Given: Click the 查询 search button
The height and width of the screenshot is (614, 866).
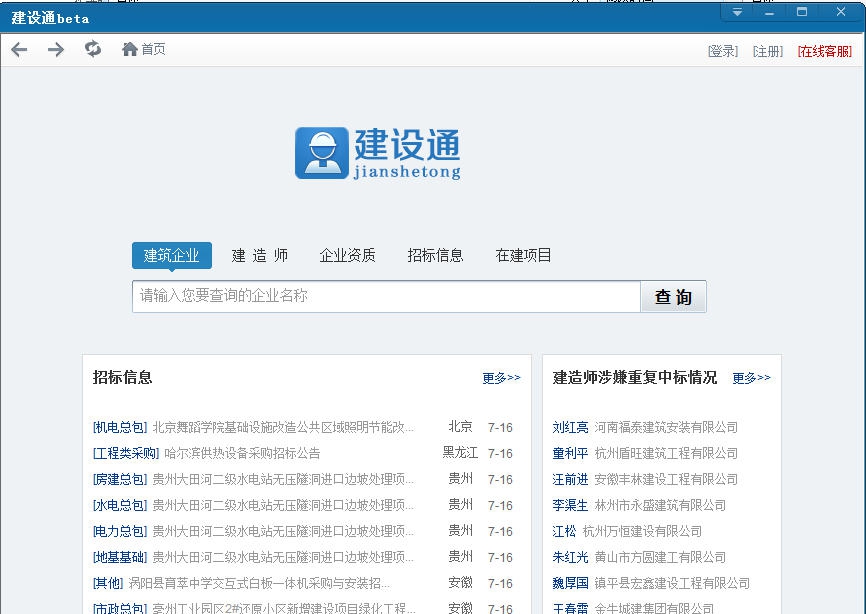Looking at the screenshot, I should [673, 297].
